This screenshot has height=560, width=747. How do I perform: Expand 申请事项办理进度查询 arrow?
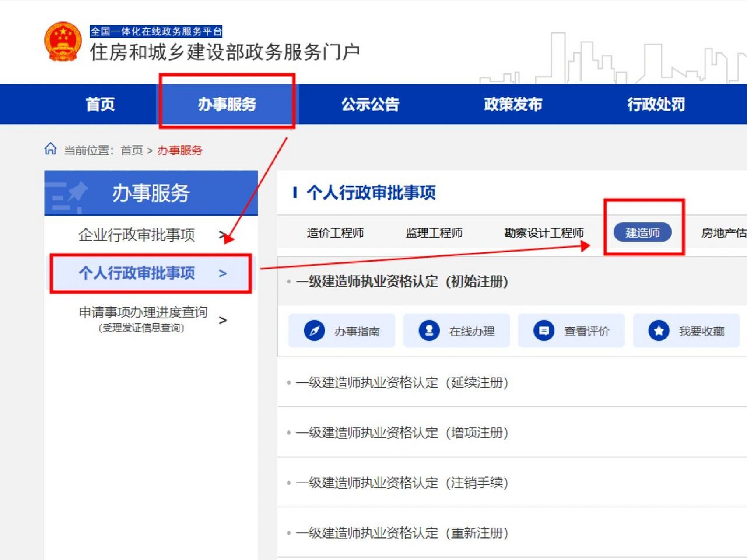223,320
